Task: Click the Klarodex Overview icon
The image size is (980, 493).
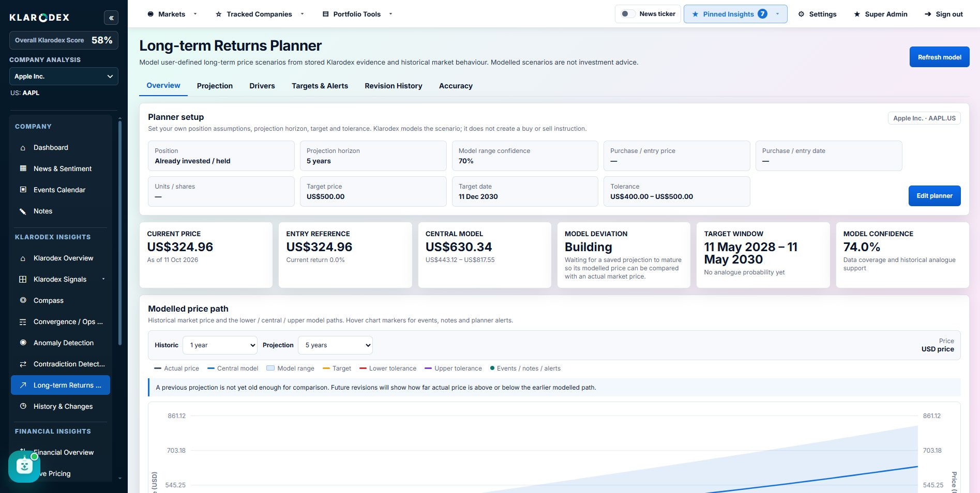Action: tap(23, 258)
